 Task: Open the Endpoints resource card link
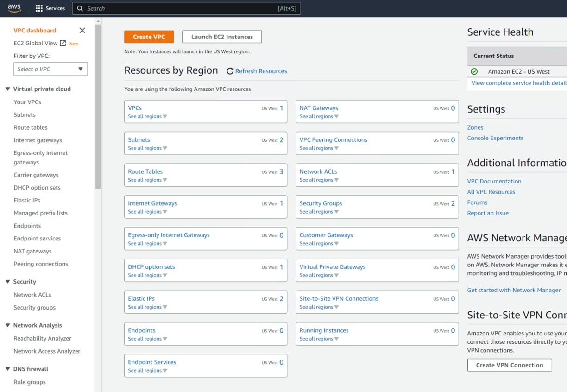142,330
